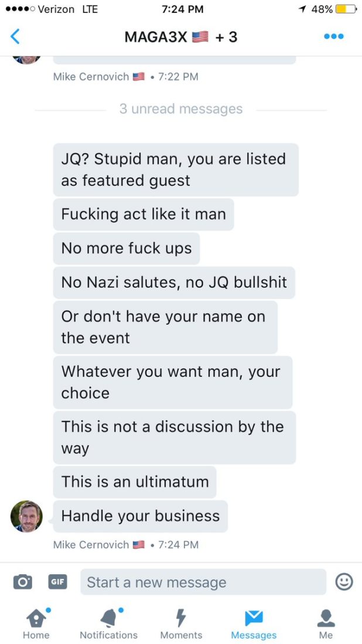Tap Mike Cernovich name at 7:24 PM
362x644 pixels.
click(91, 544)
